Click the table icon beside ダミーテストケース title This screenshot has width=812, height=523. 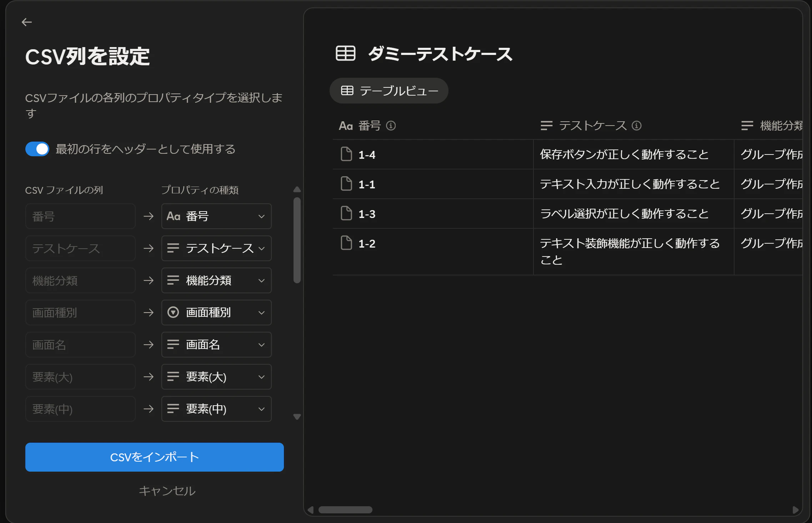point(345,54)
